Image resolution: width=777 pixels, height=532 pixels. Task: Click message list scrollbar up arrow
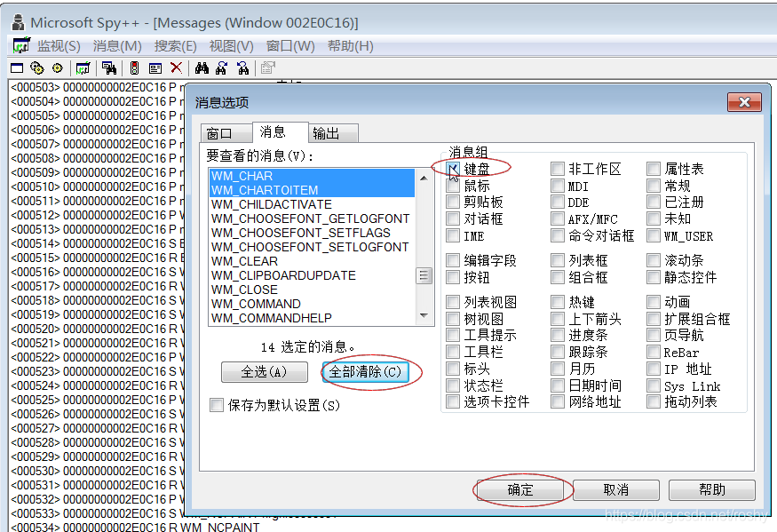(x=424, y=178)
